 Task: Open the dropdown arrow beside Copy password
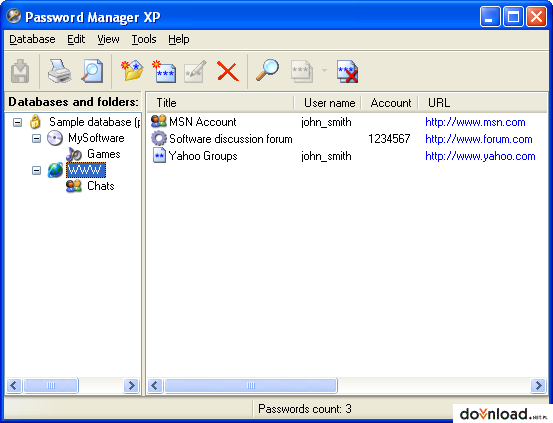click(x=324, y=71)
